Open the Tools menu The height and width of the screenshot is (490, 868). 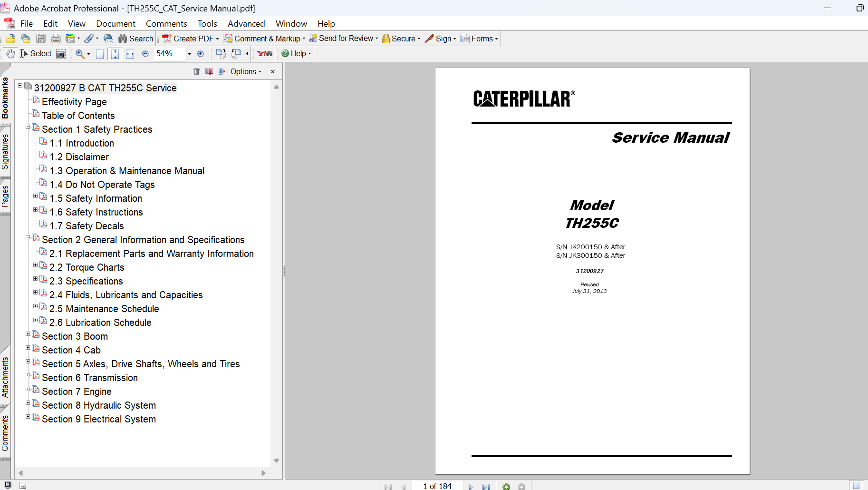pyautogui.click(x=207, y=24)
